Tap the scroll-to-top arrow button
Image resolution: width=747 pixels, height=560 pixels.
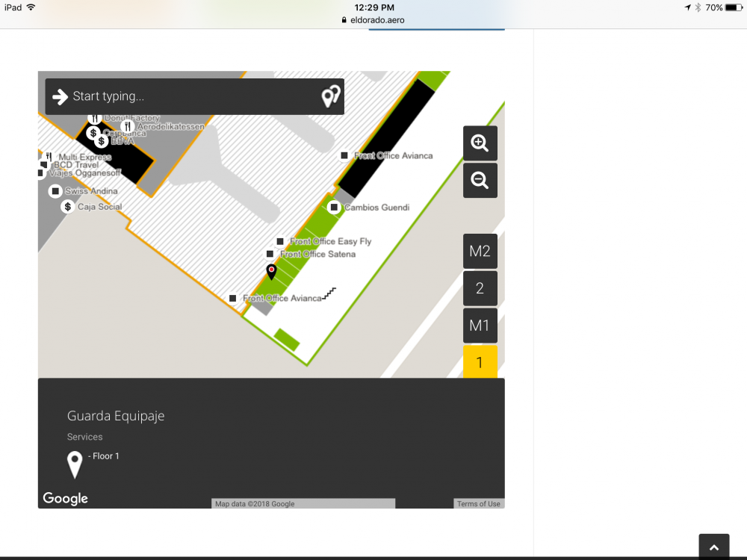pos(713,547)
